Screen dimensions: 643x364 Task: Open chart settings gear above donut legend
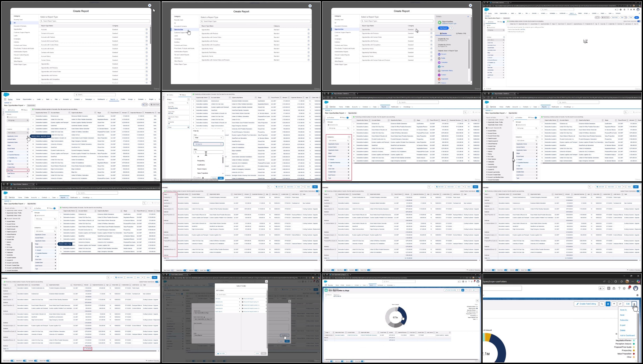[477, 301]
